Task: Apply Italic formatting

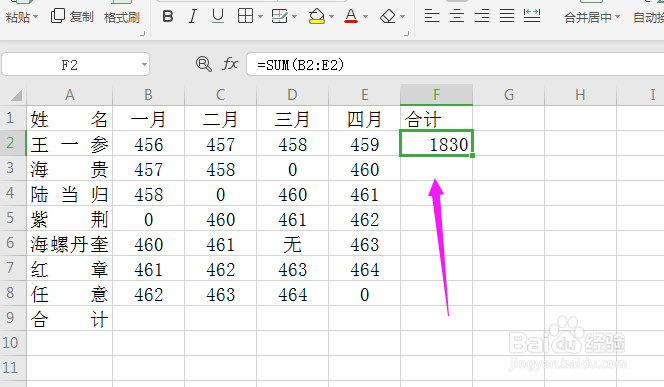Action: click(193, 17)
